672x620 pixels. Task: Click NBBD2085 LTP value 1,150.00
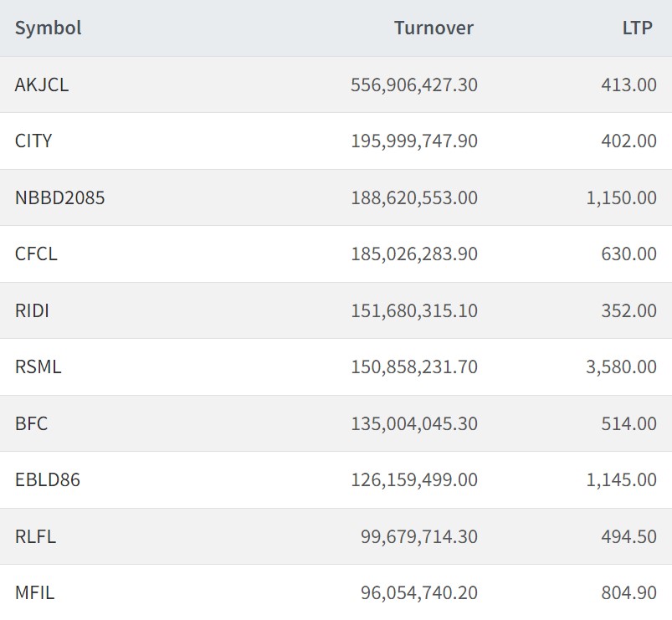pyautogui.click(x=622, y=197)
